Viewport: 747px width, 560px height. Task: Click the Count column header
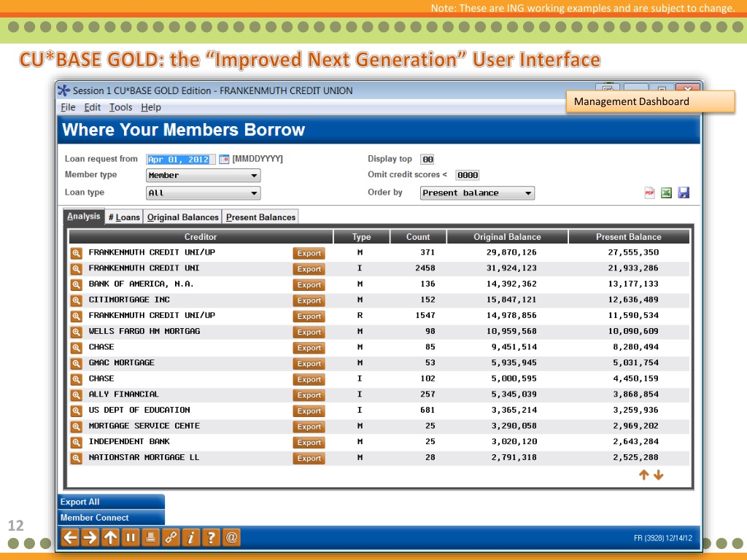click(x=418, y=237)
